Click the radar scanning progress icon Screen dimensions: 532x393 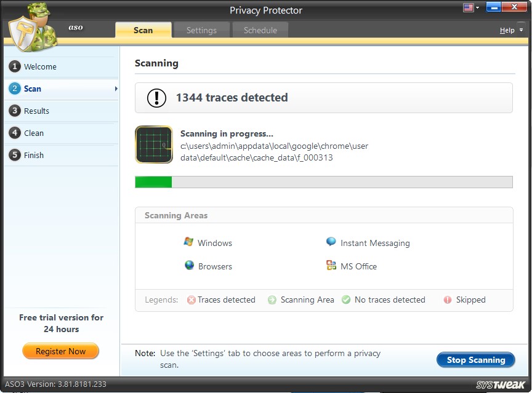[x=153, y=145]
